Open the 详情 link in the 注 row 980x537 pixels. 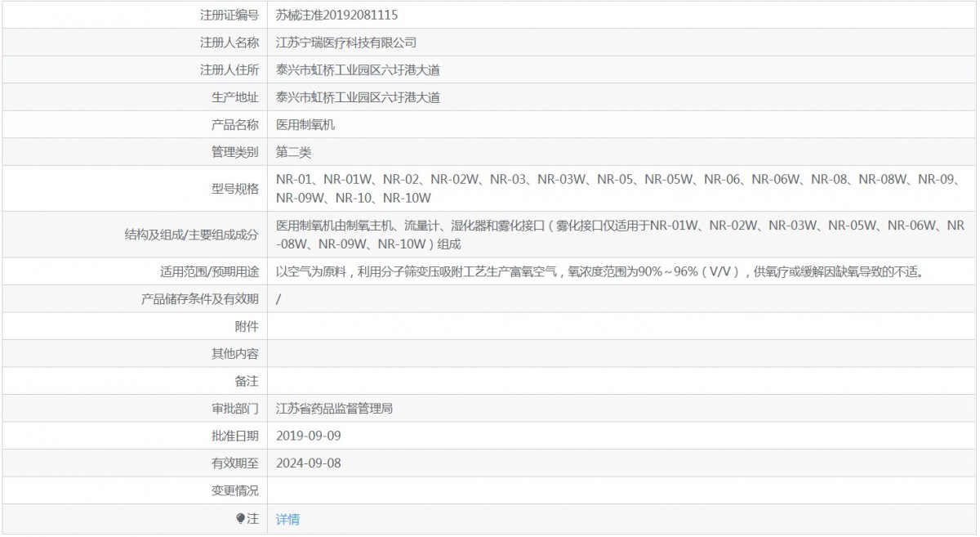287,519
